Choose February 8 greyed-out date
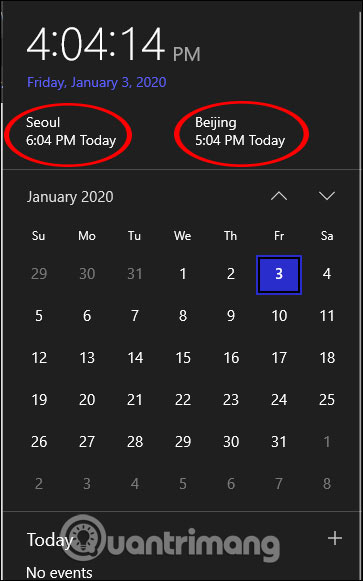The height and width of the screenshot is (581, 363). point(327,484)
